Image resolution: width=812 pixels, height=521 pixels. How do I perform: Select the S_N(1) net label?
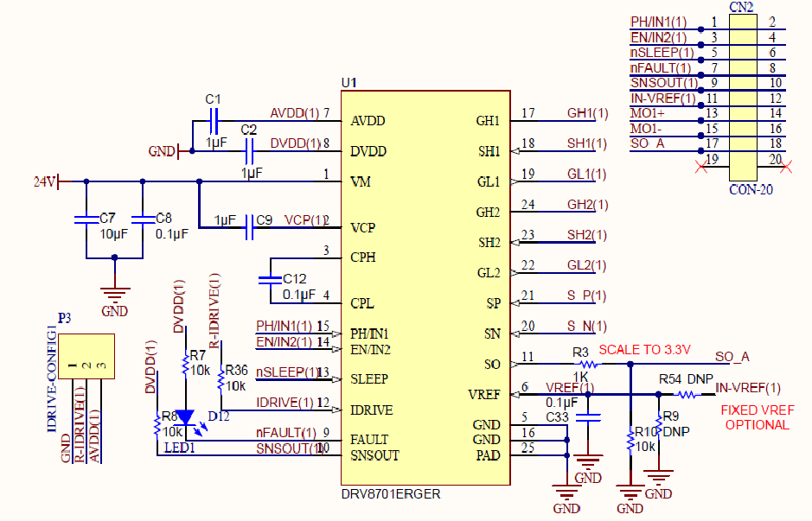[x=586, y=326]
